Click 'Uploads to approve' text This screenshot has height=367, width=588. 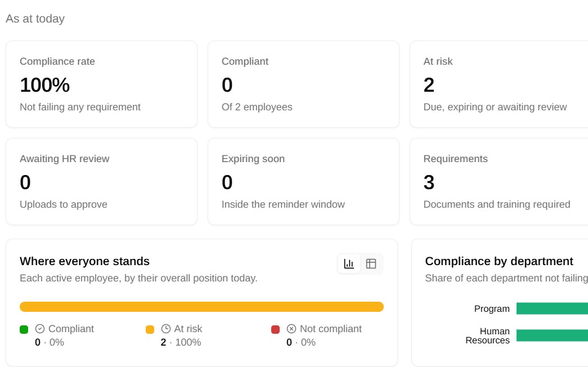(64, 204)
